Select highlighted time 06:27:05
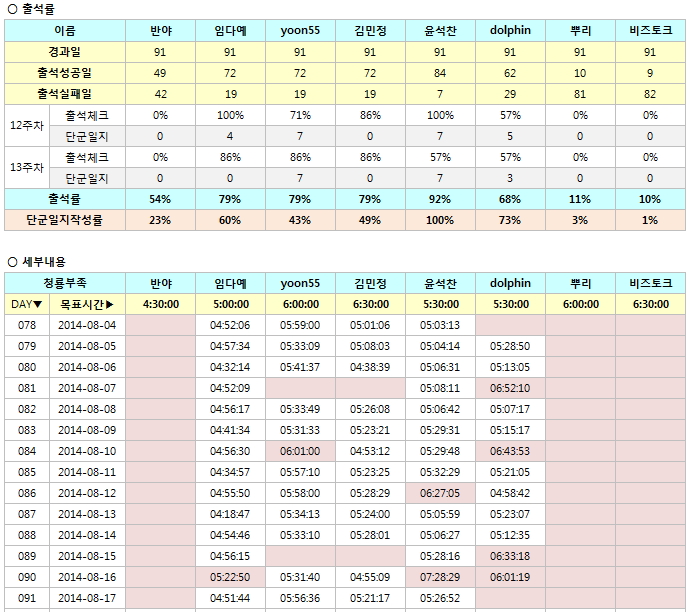Viewport: 687px width, 612px height. tap(440, 493)
